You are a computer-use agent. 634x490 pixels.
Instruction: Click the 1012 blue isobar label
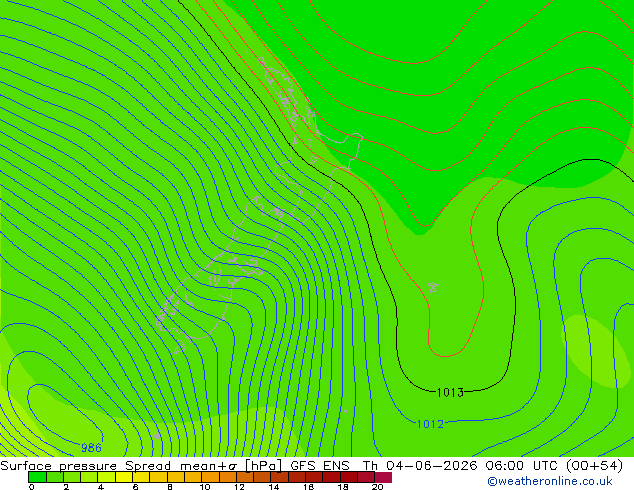(430, 424)
